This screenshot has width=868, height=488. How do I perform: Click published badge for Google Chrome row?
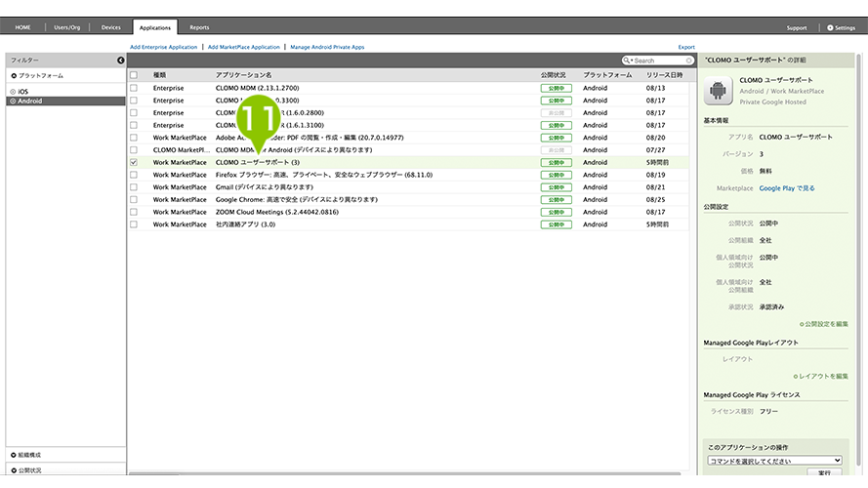pyautogui.click(x=556, y=200)
